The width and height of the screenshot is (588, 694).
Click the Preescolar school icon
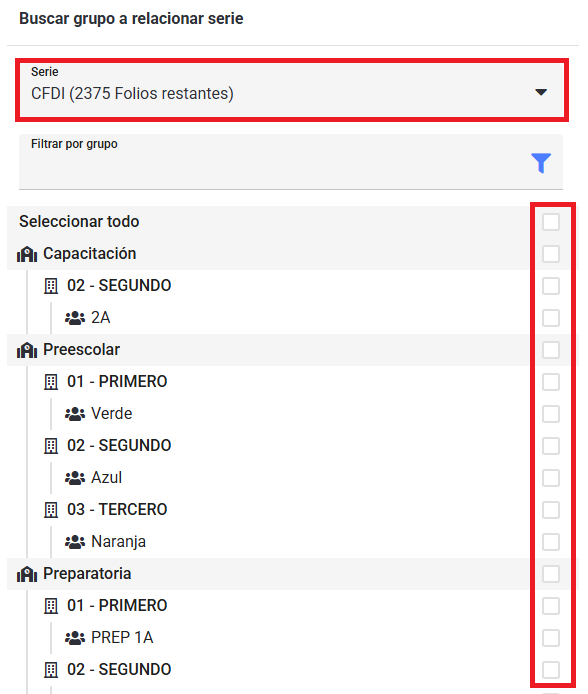tap(27, 350)
